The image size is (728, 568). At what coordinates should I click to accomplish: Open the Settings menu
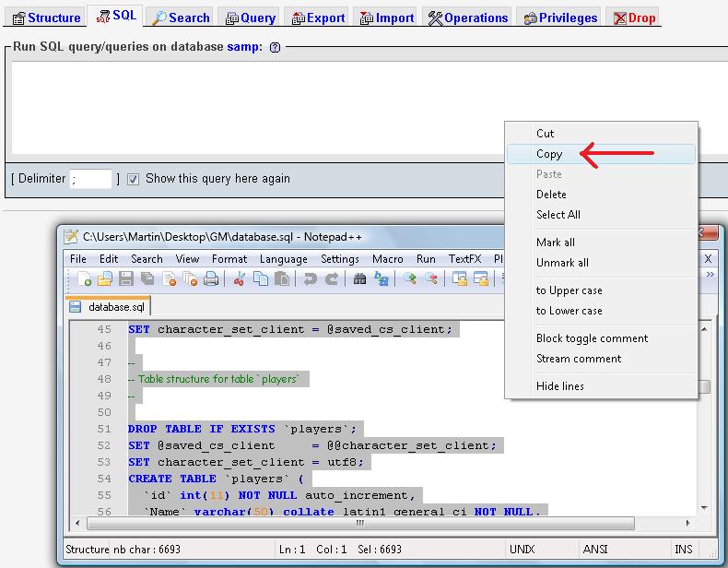(340, 259)
